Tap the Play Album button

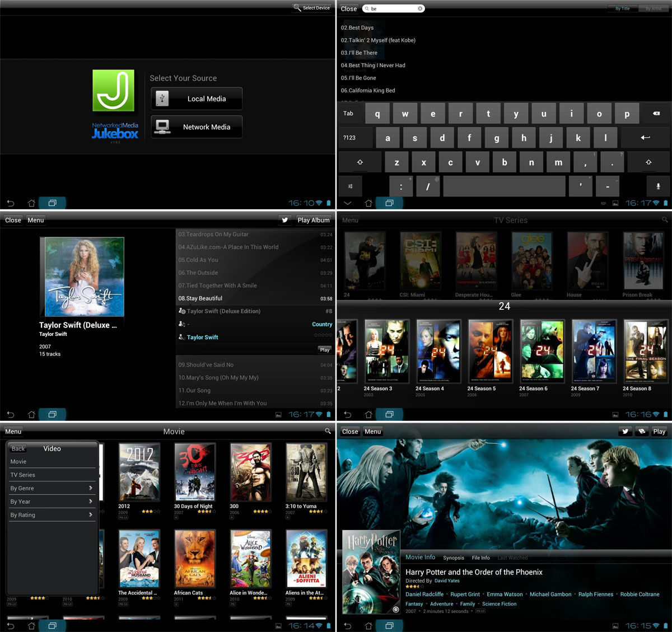(x=314, y=220)
